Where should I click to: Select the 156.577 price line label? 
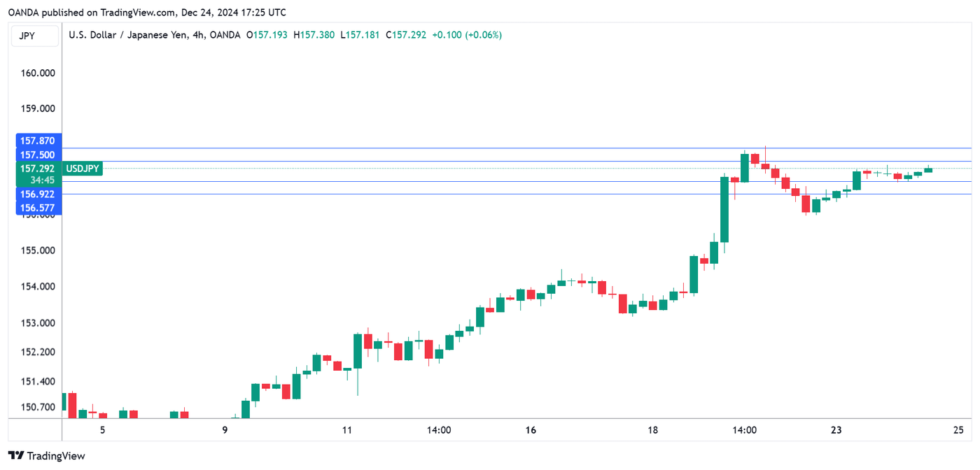(x=38, y=207)
